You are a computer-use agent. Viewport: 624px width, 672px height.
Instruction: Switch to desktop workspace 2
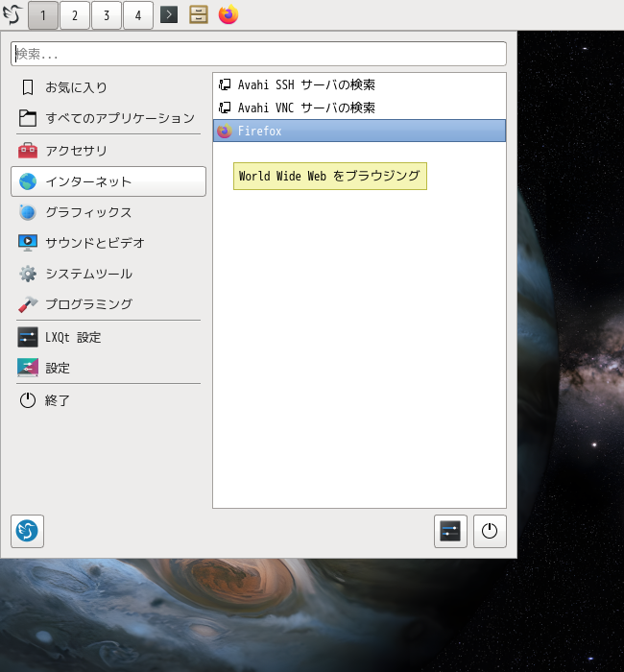coord(75,15)
